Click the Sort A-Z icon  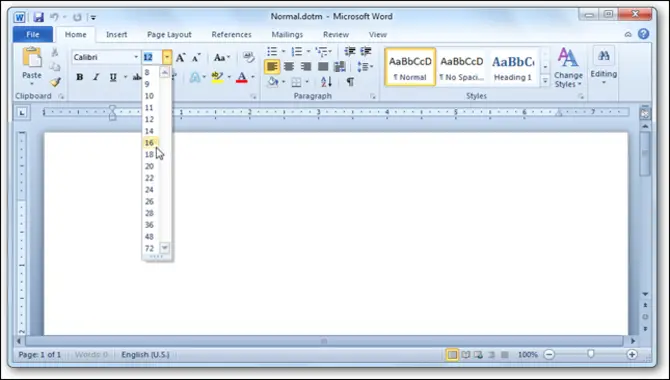[x=326, y=81]
